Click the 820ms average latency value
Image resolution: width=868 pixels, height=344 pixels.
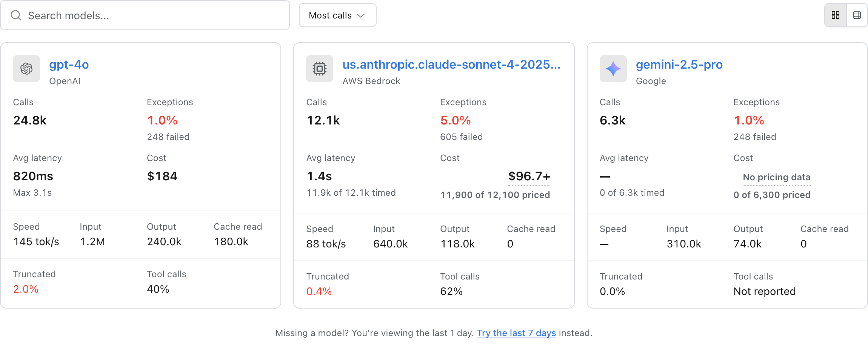click(x=33, y=176)
